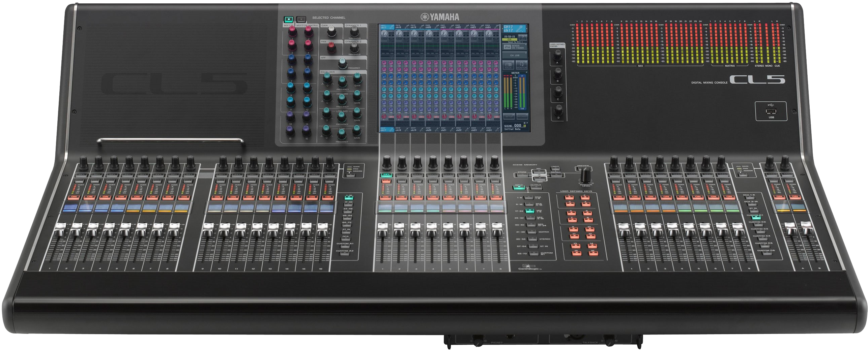Click the scene memory RECALL key
This screenshot has height=350, width=868.
pos(556,175)
